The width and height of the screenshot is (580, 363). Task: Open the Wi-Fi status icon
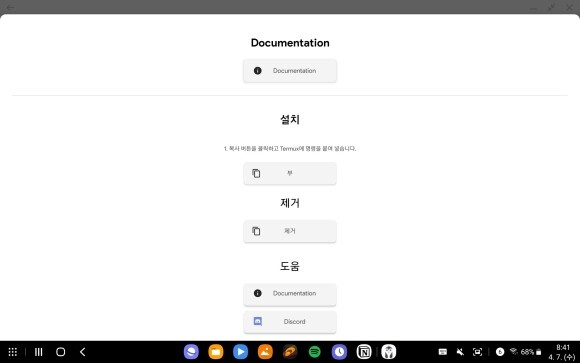coord(514,351)
